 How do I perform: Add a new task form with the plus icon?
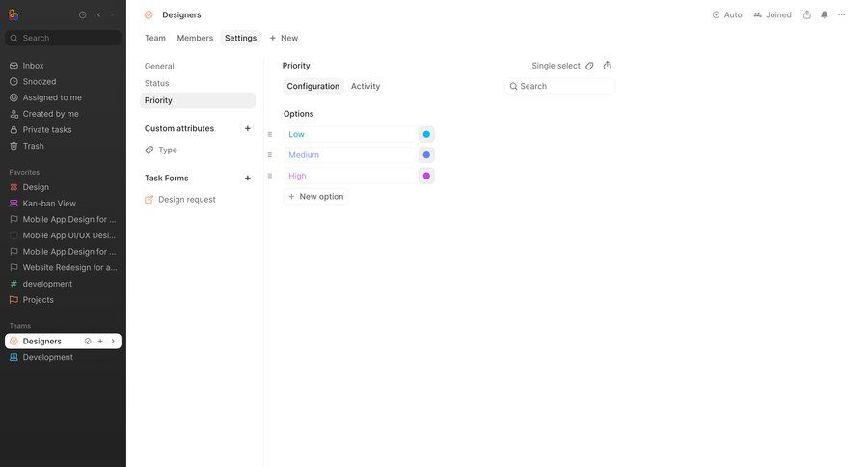pyautogui.click(x=248, y=178)
